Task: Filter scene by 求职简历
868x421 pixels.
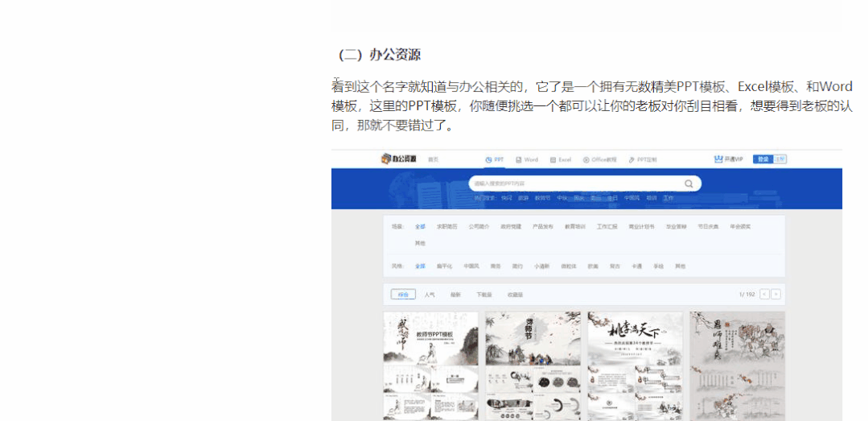Action: [x=446, y=226]
